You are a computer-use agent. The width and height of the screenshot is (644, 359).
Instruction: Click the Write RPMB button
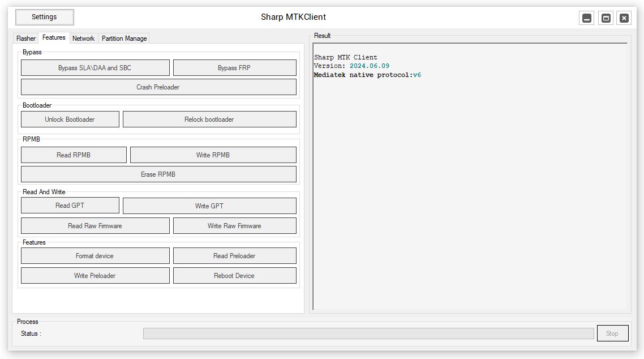(213, 155)
